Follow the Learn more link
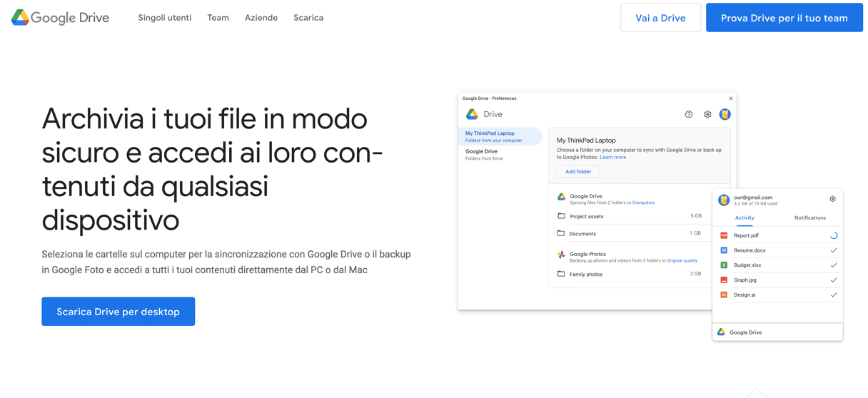The width and height of the screenshot is (868, 398). (612, 157)
